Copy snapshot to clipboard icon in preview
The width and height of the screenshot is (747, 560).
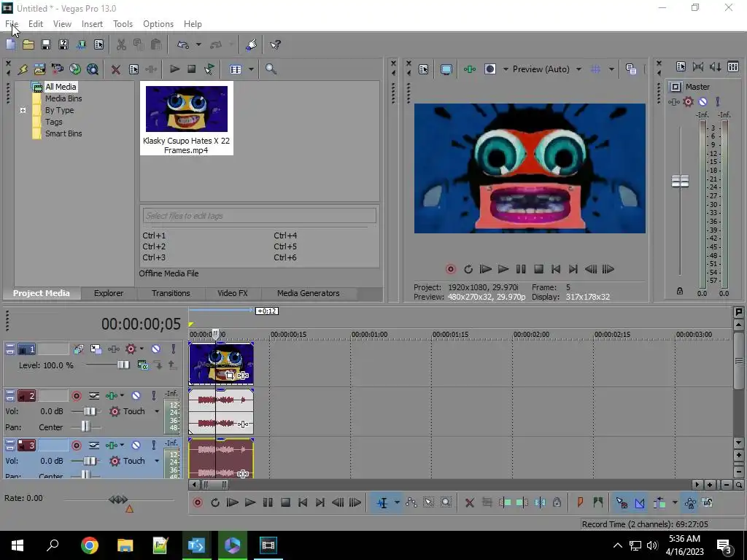pyautogui.click(x=631, y=69)
